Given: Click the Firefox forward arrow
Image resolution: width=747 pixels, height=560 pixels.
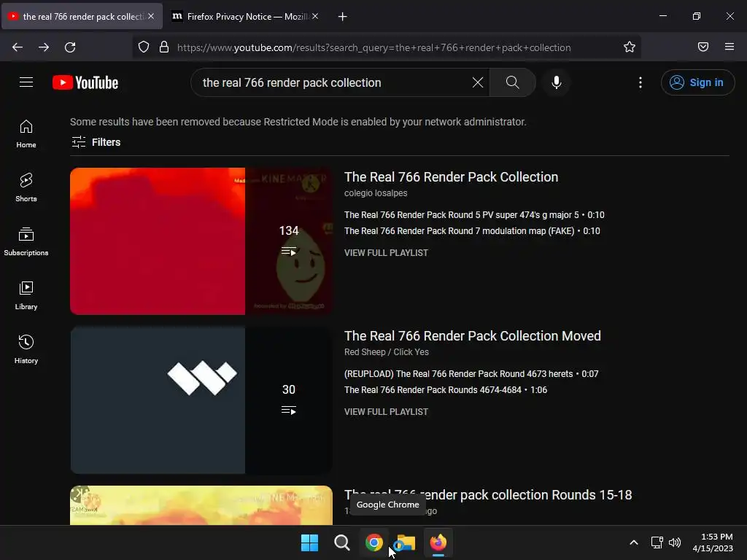Looking at the screenshot, I should pyautogui.click(x=44, y=47).
